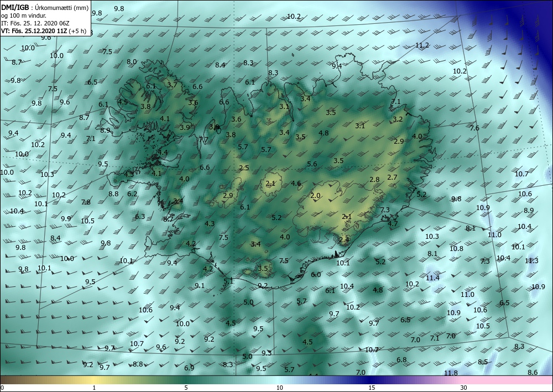Click the 11.3 value on the map
Viewport: 553px width, 392px height.
[531, 261]
